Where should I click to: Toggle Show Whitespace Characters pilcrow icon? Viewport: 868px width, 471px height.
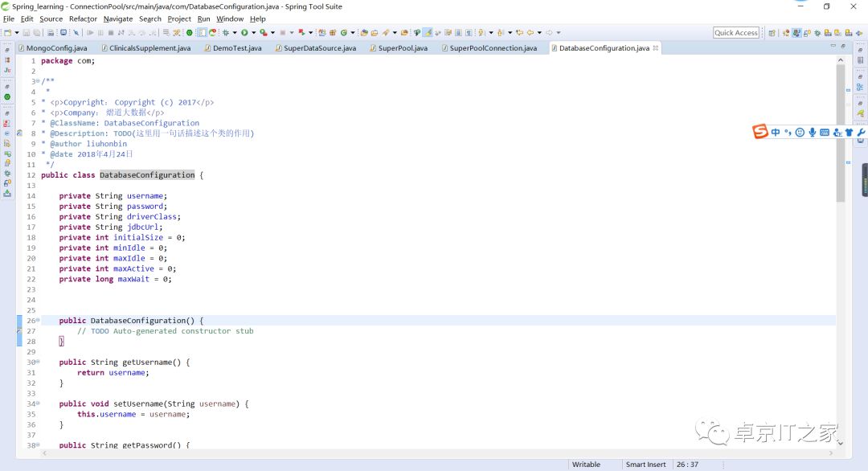(x=469, y=33)
